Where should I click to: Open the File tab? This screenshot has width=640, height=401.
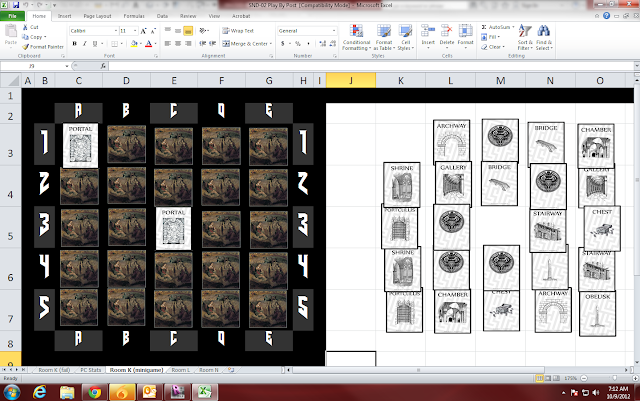(x=13, y=16)
